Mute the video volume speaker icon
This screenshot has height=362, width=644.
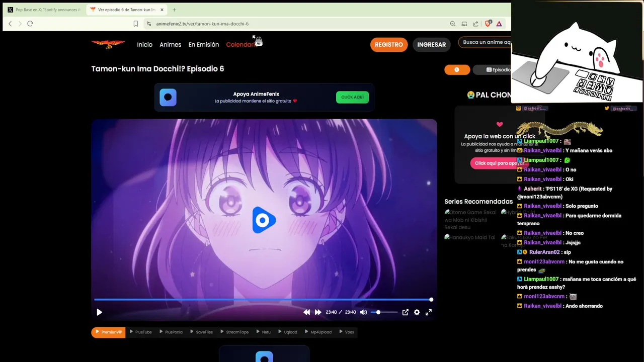(x=363, y=312)
